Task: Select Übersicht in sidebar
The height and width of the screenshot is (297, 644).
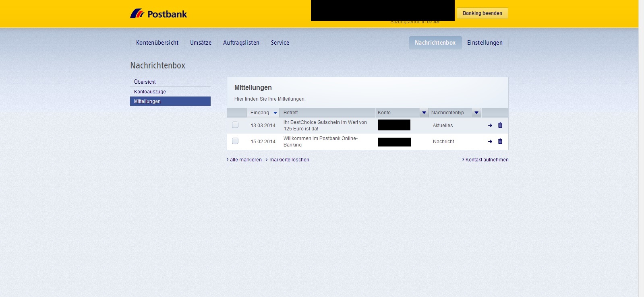Action: pyautogui.click(x=170, y=82)
